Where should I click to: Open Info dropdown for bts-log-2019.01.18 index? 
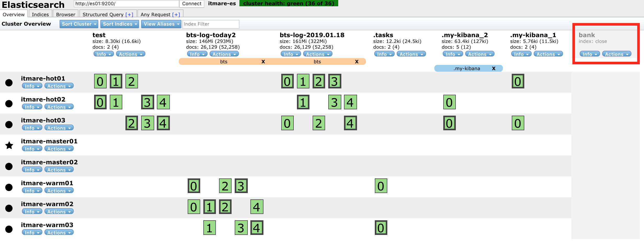291,54
